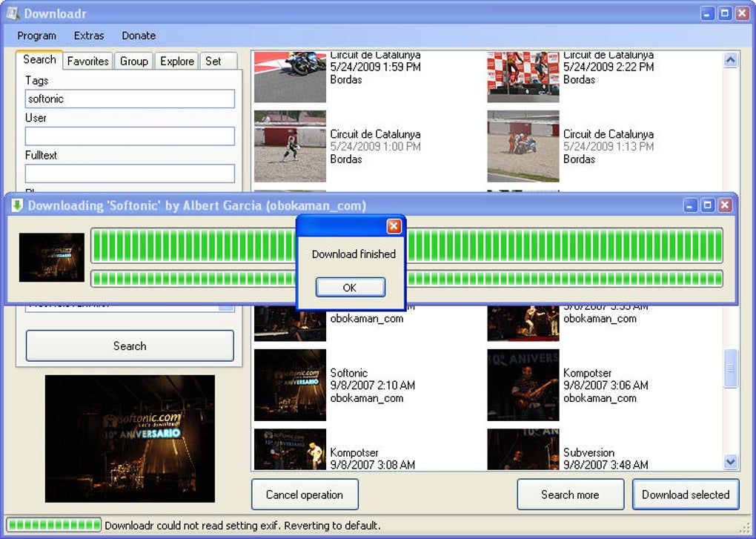Click the Search more button

571,495
